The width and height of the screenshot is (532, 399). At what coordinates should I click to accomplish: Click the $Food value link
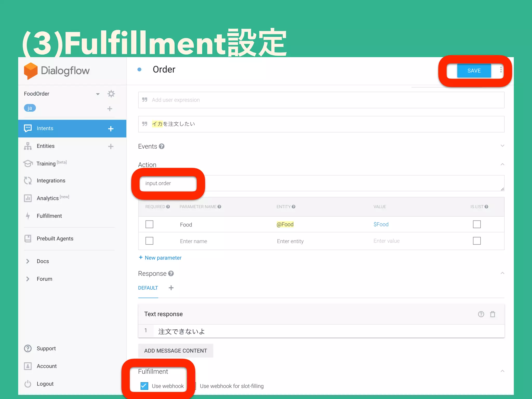381,224
